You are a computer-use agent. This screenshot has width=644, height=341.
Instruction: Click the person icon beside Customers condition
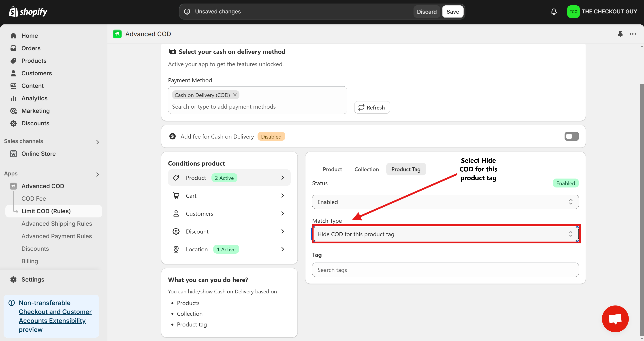(176, 213)
